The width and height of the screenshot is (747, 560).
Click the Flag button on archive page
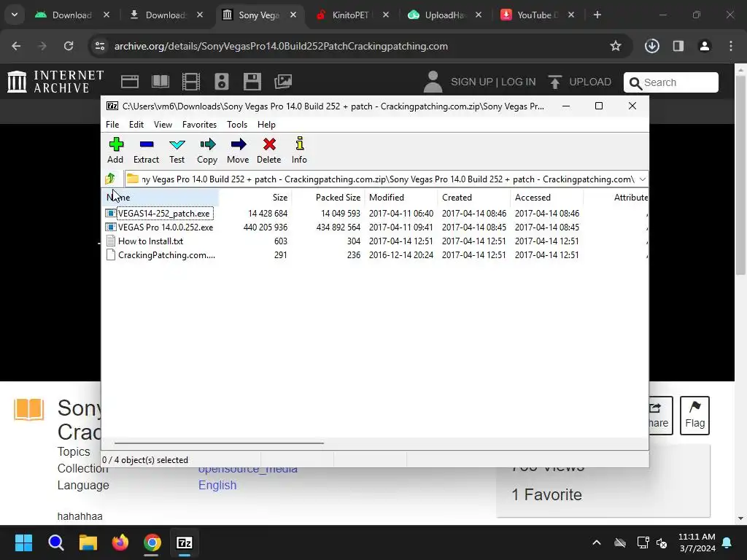(694, 415)
